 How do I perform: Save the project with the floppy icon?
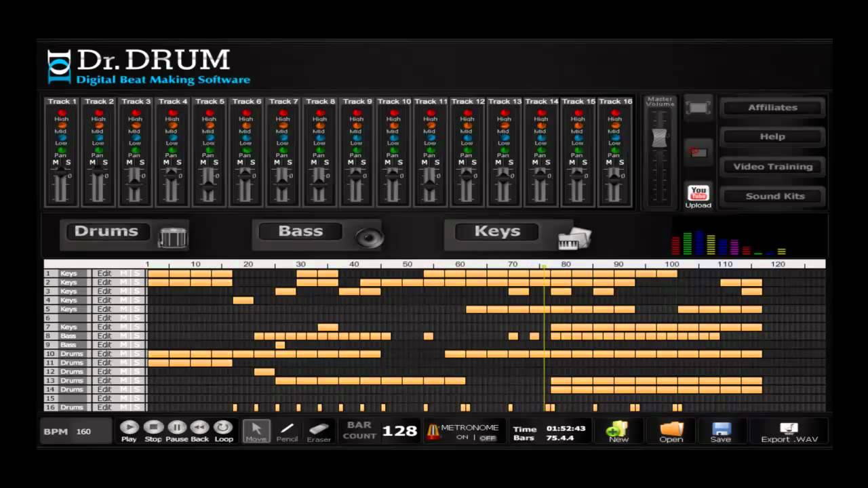coord(720,431)
